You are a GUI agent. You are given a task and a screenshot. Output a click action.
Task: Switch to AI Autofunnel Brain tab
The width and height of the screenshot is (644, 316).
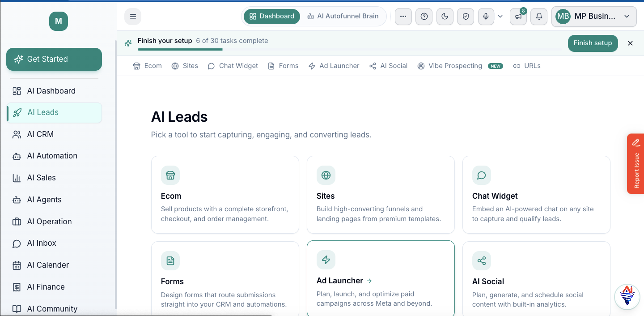[343, 16]
